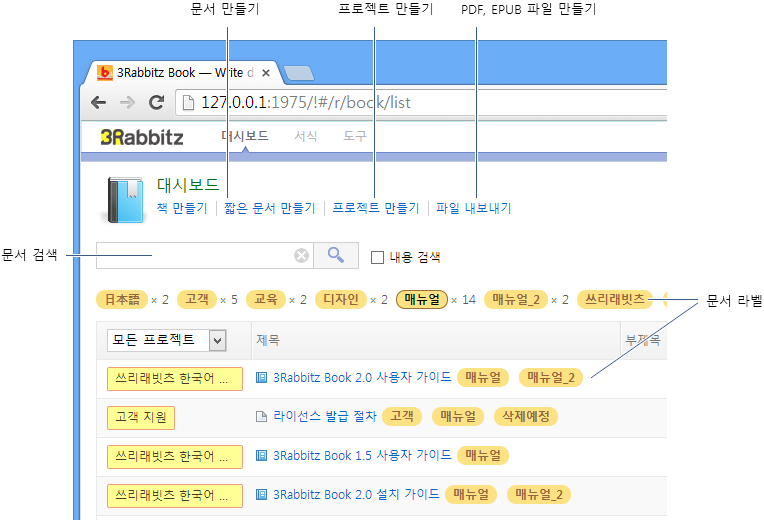This screenshot has height=521, width=764.
Task: Click the browser back arrow
Action: pyautogui.click(x=98, y=102)
